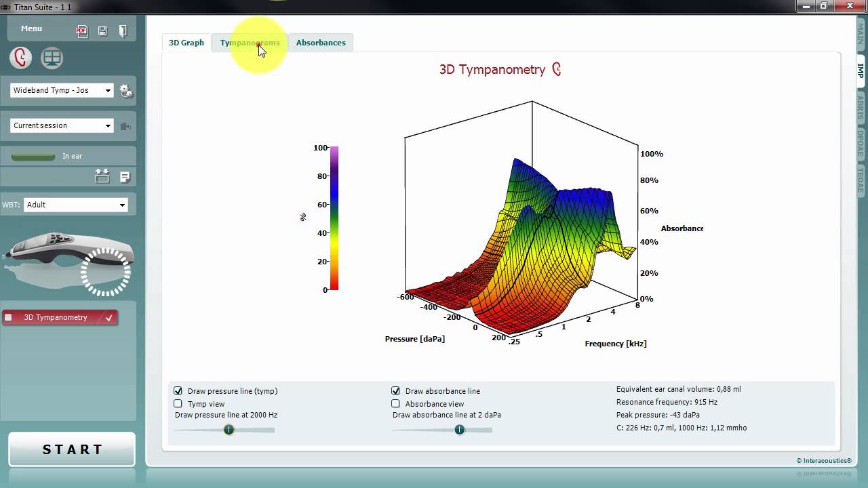Adjust the absorbance line pressure slider
Screen dimensions: 868x488
(460, 430)
